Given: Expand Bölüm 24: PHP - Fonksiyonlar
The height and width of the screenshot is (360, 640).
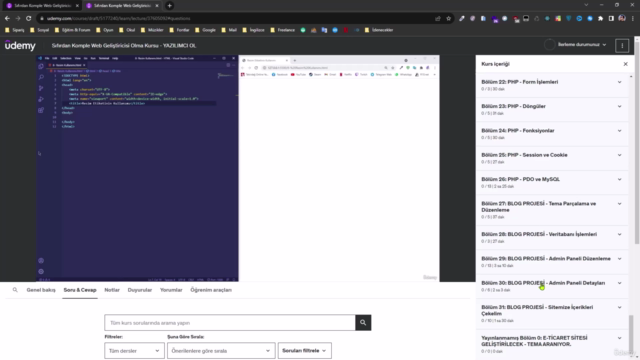Looking at the screenshot, I should tap(552, 134).
